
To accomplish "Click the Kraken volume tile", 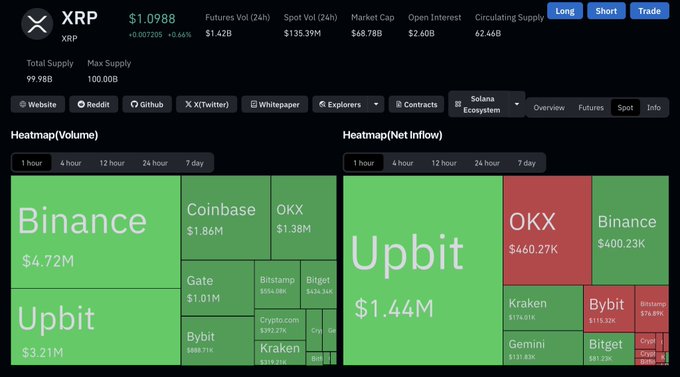I will [280, 353].
